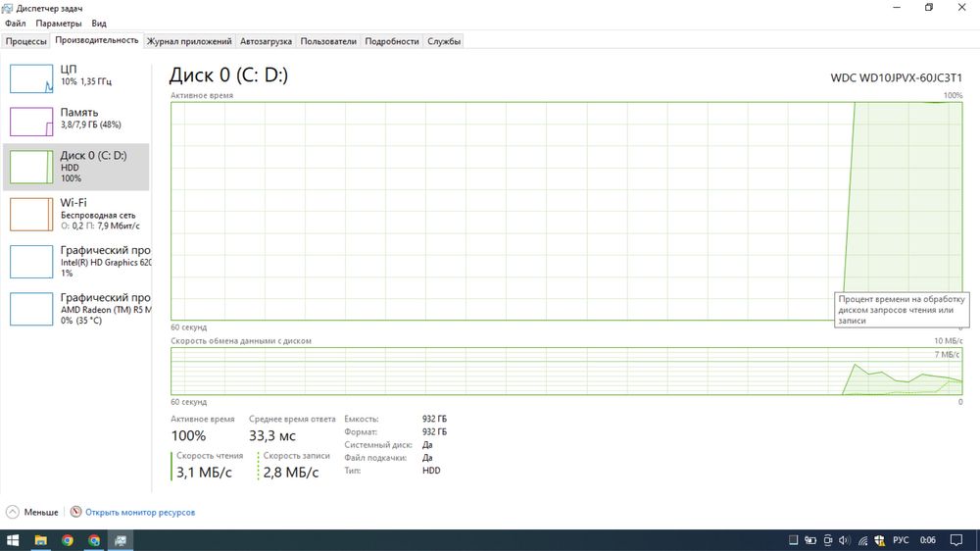
Task: Switch to the Процессы tab
Action: [x=25, y=41]
